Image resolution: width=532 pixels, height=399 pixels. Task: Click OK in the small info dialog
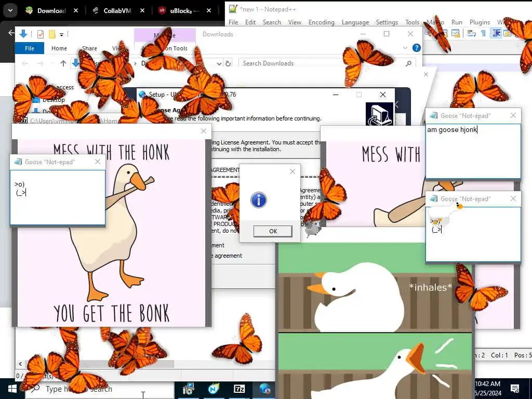click(273, 231)
